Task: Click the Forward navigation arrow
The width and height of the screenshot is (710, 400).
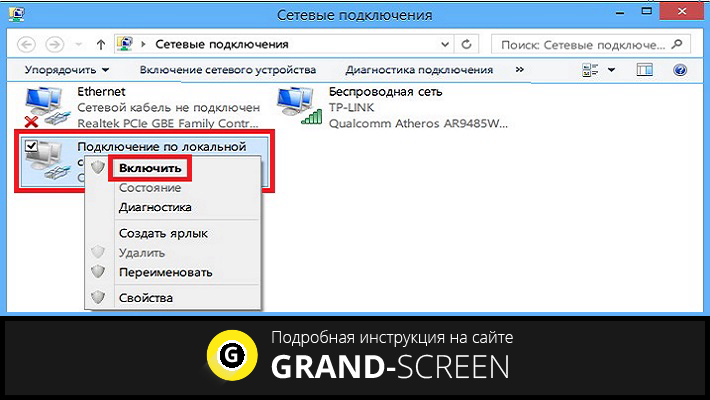Action: tap(56, 45)
